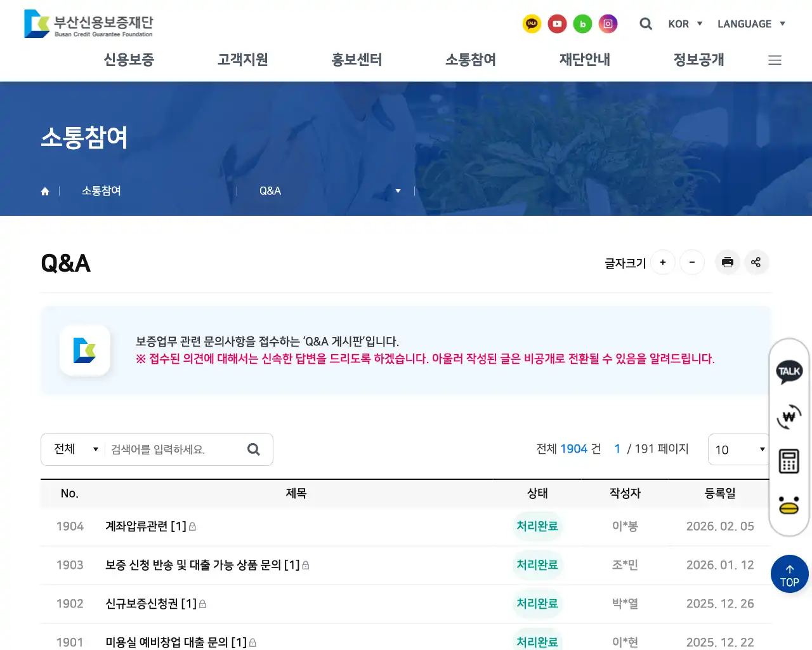Click the TOP button to scroll up
Screen dimensions: 812x650
tap(789, 573)
